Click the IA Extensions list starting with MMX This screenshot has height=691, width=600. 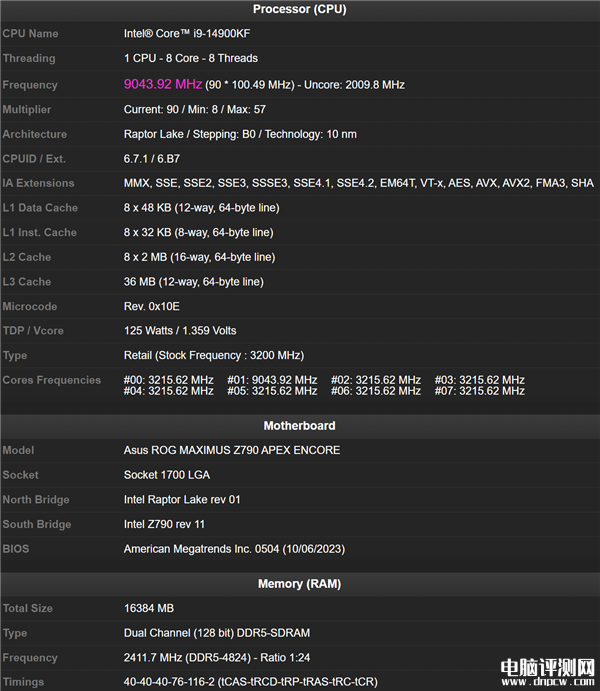pyautogui.click(x=359, y=183)
